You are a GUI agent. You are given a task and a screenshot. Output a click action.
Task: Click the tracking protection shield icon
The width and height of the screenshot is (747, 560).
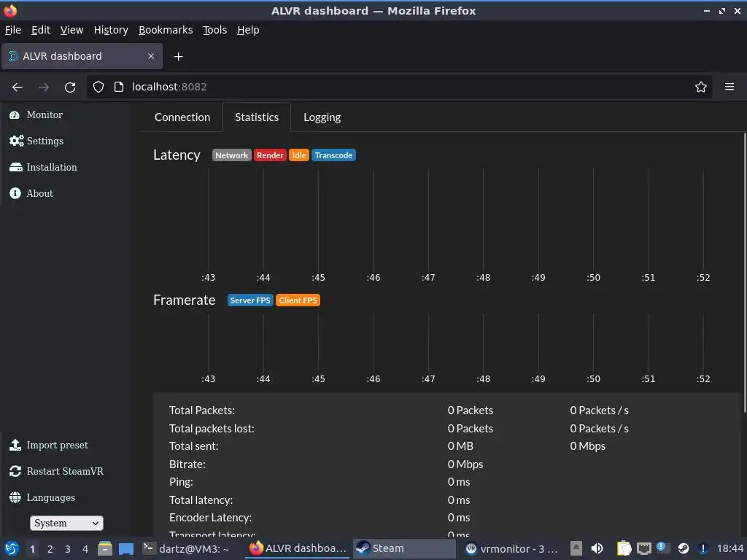click(x=98, y=87)
